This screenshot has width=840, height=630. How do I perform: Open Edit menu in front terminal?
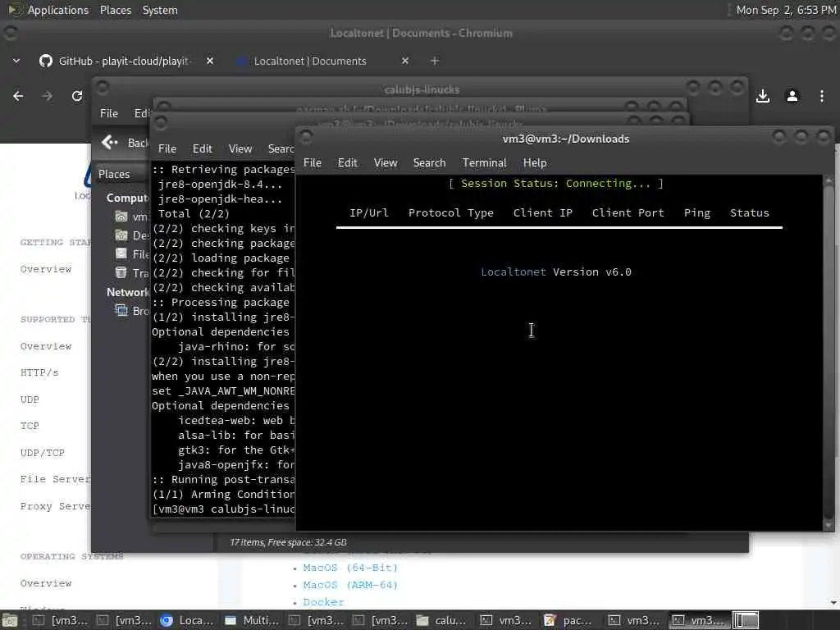pyautogui.click(x=347, y=163)
